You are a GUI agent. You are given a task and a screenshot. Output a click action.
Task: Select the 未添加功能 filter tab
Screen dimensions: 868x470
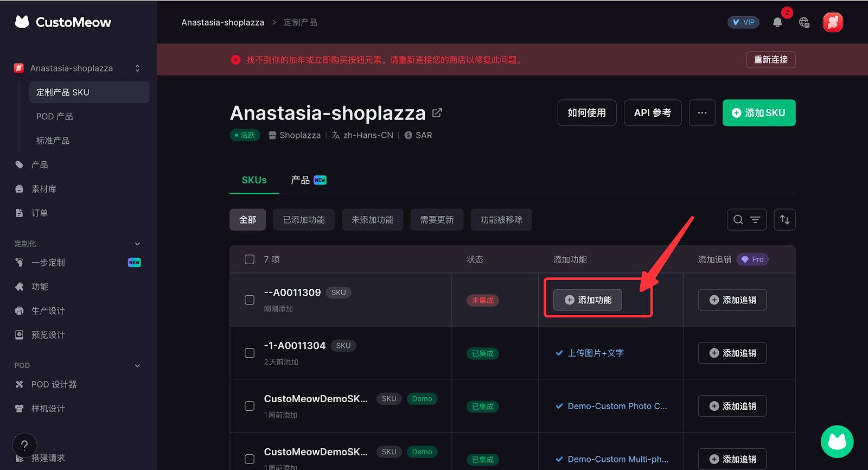tap(372, 220)
